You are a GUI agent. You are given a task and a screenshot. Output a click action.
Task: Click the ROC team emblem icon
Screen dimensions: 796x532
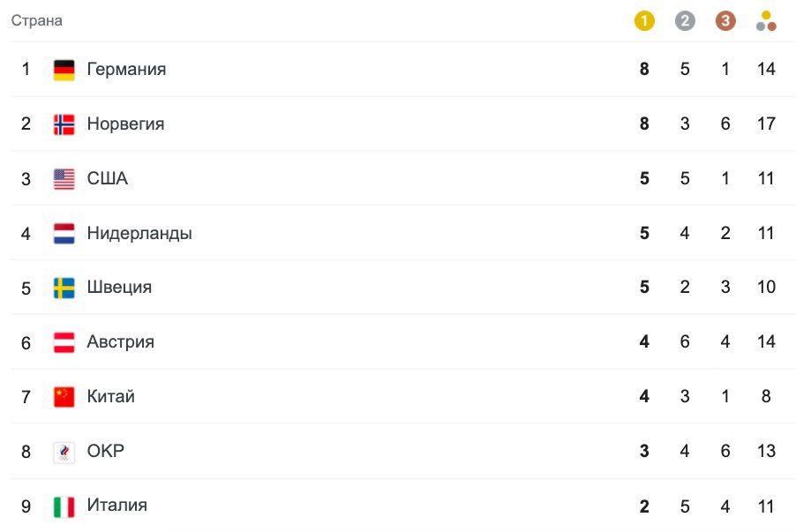(x=64, y=452)
